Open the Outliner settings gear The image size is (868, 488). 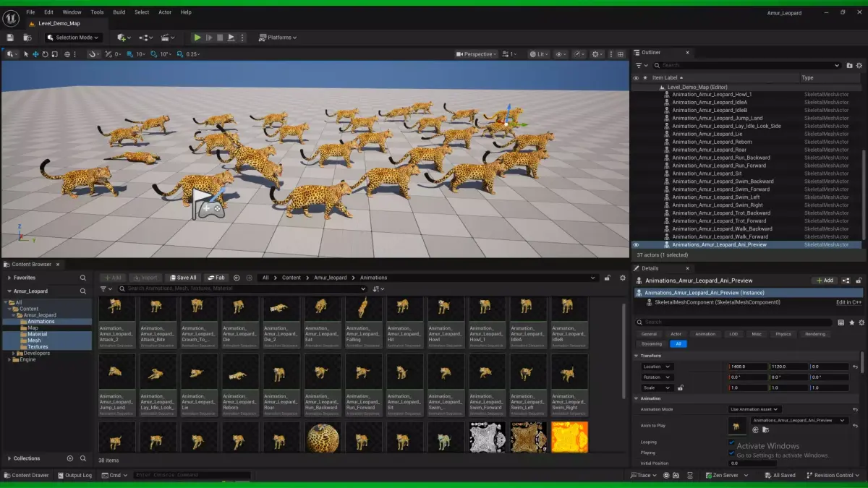[x=859, y=65]
